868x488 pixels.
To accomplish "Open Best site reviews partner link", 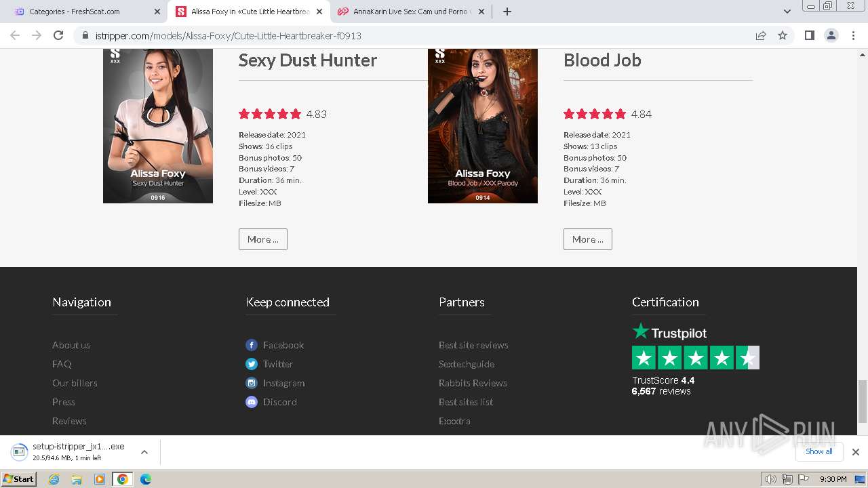I will click(473, 345).
